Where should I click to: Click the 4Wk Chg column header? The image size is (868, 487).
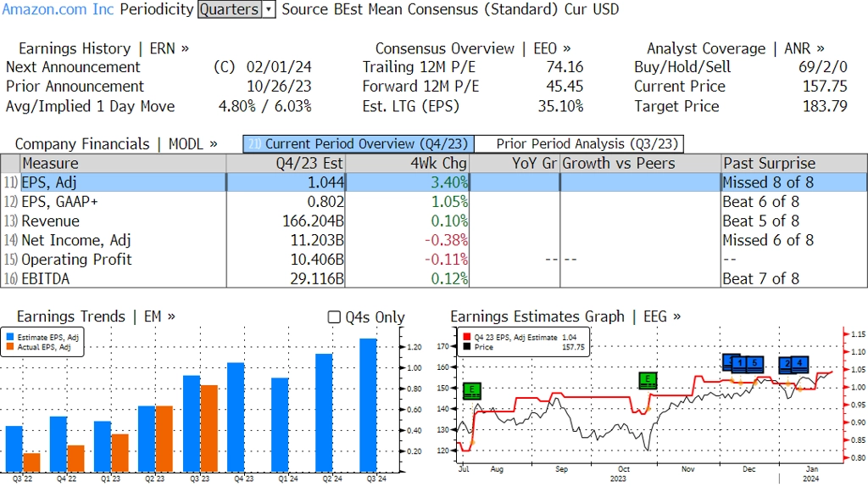point(407,164)
